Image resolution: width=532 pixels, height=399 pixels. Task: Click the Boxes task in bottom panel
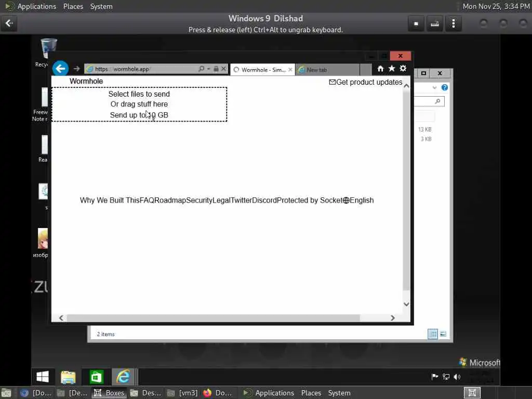(109, 393)
